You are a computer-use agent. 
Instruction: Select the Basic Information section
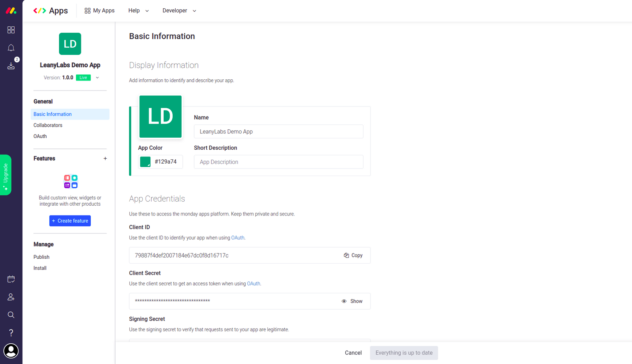[x=52, y=114]
